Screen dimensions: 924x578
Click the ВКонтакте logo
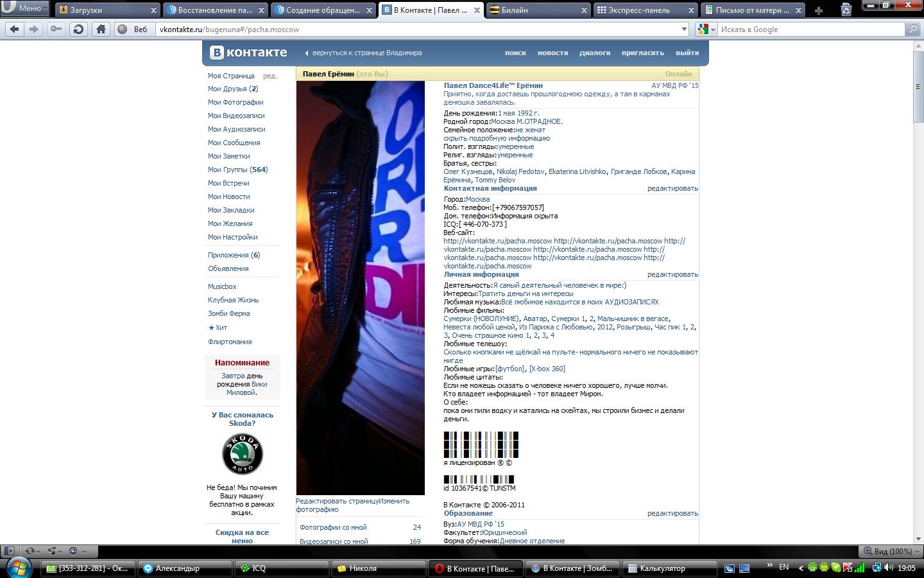pos(249,53)
